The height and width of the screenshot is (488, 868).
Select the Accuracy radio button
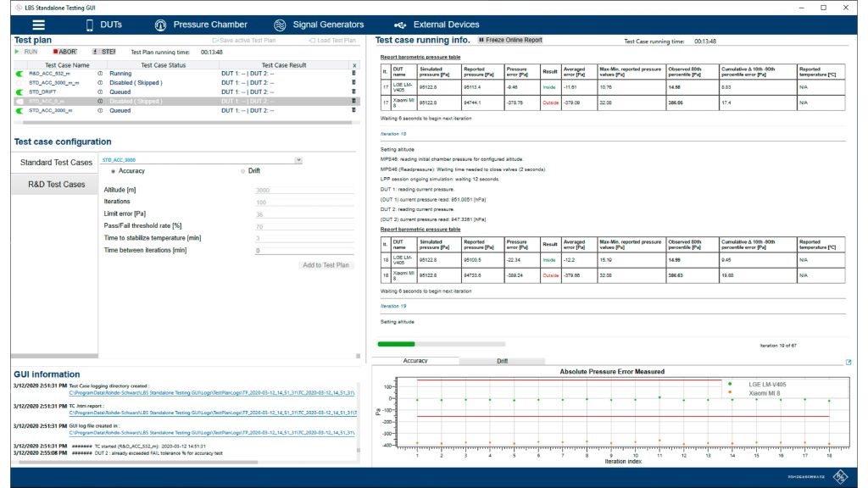113,171
